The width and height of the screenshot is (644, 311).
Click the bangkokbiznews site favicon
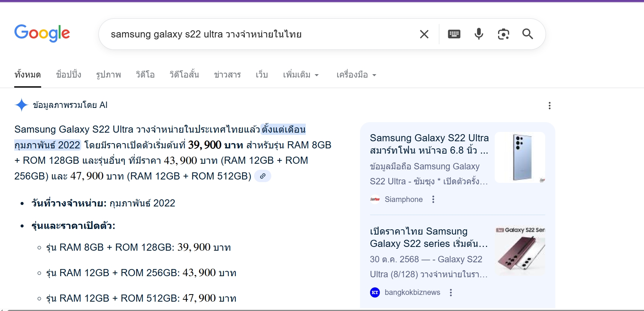tap(375, 292)
